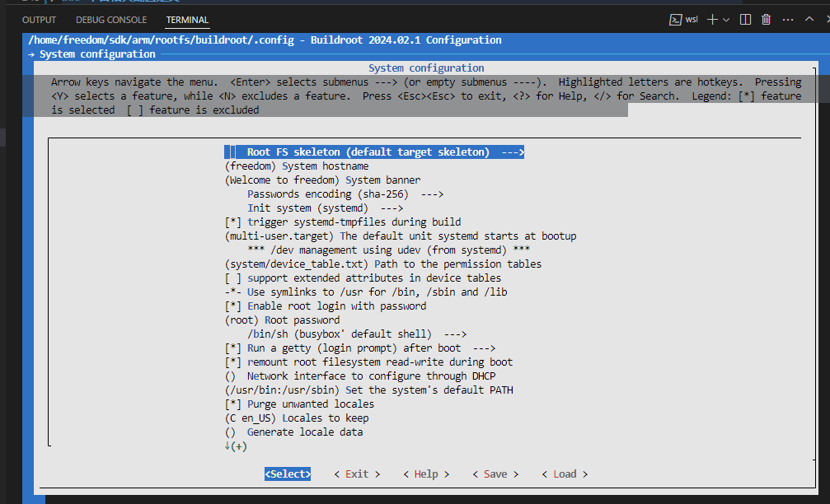Maximize panel with the up chevron
The height and width of the screenshot is (504, 830).
tap(809, 19)
